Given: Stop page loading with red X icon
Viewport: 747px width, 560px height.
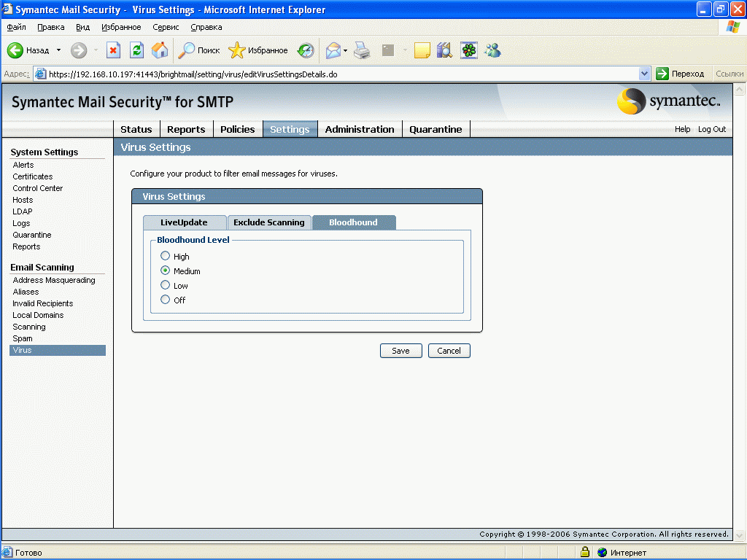Looking at the screenshot, I should [113, 50].
